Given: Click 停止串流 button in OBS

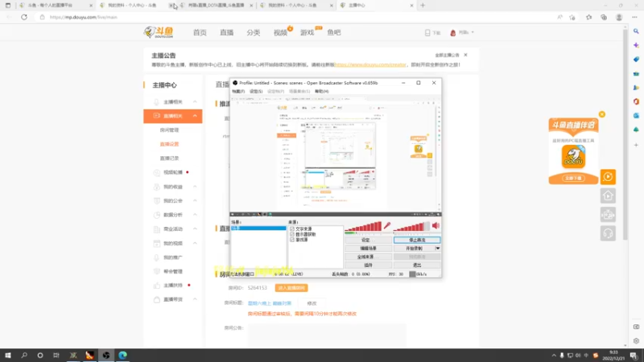Looking at the screenshot, I should coord(417,240).
